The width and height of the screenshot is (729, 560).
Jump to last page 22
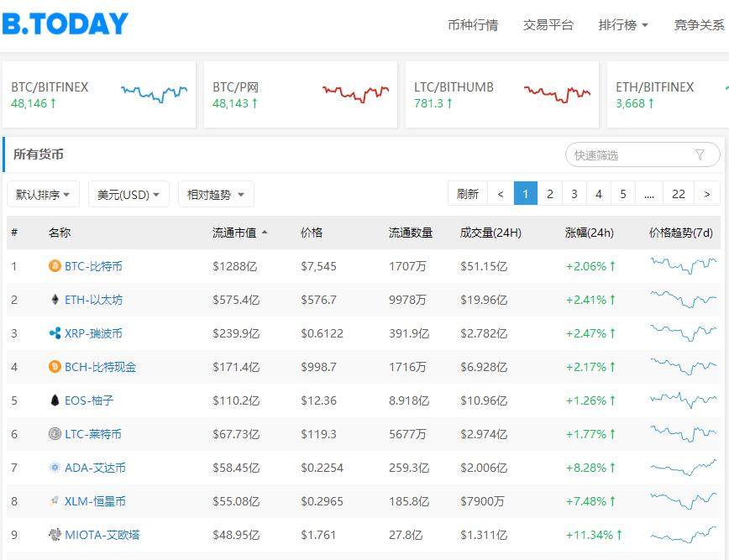coord(679,193)
